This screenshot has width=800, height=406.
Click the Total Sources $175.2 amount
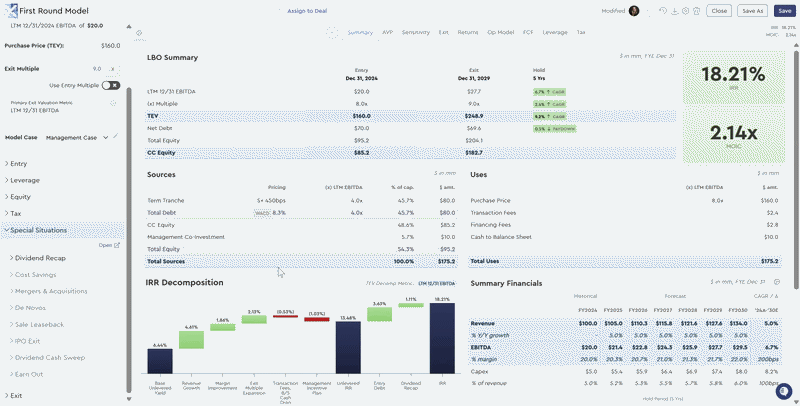click(x=446, y=261)
